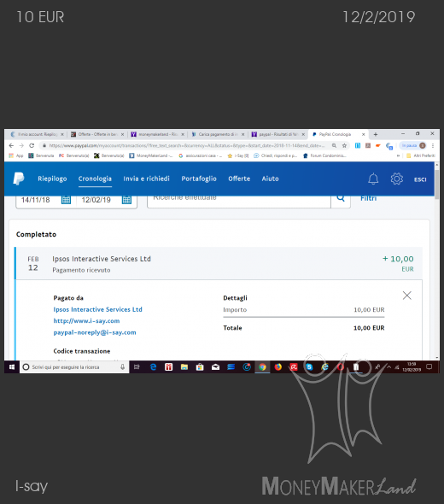Switch to the moneymakerland browser tab
The width and height of the screenshot is (444, 504).
pos(157,134)
